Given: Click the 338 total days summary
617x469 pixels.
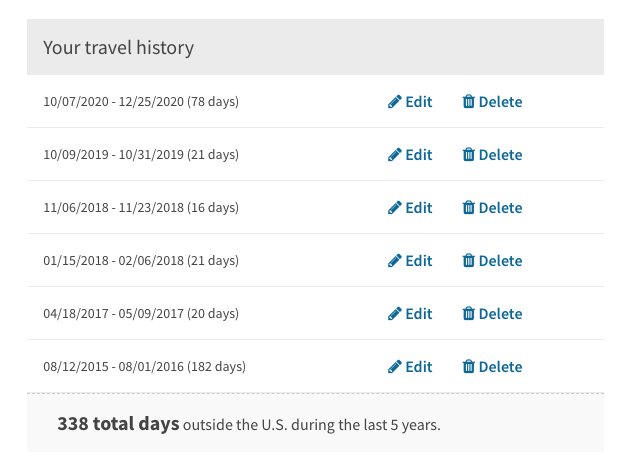Looking at the screenshot, I should tap(249, 424).
